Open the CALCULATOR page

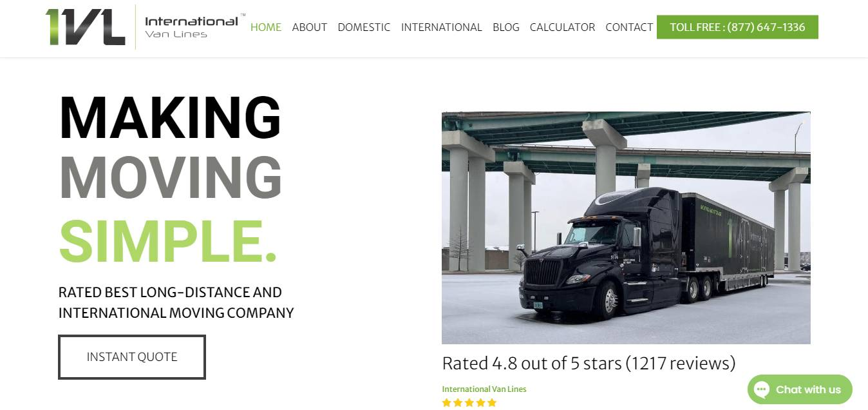pos(562,27)
